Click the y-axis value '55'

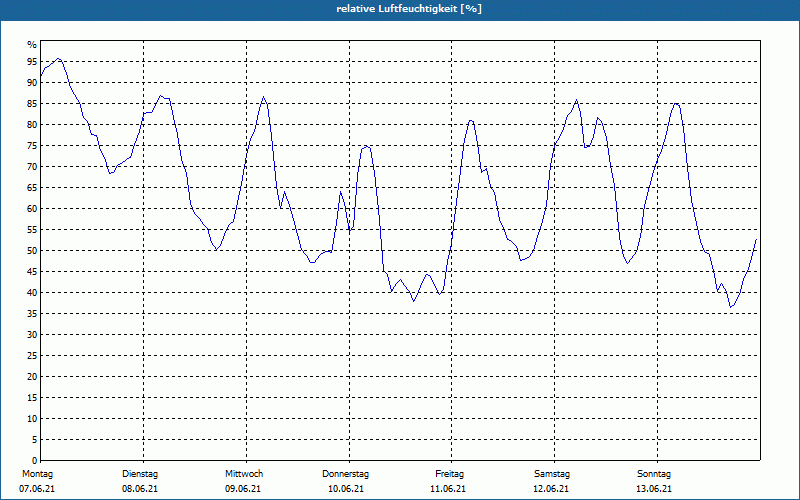click(32, 230)
